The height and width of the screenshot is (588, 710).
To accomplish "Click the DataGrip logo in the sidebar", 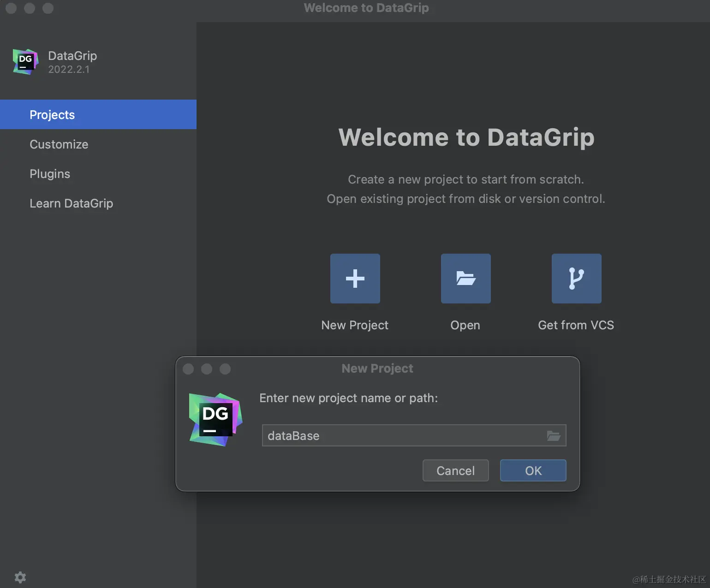I will [25, 62].
